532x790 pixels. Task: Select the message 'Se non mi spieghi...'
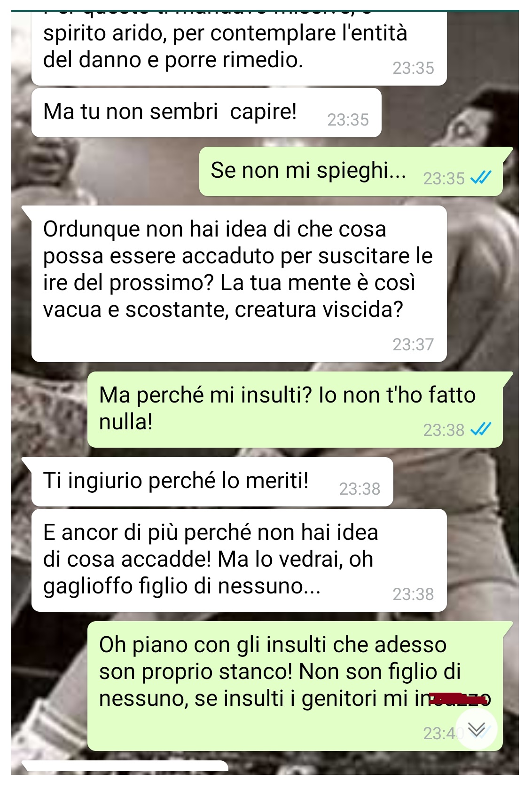pyautogui.click(x=351, y=172)
